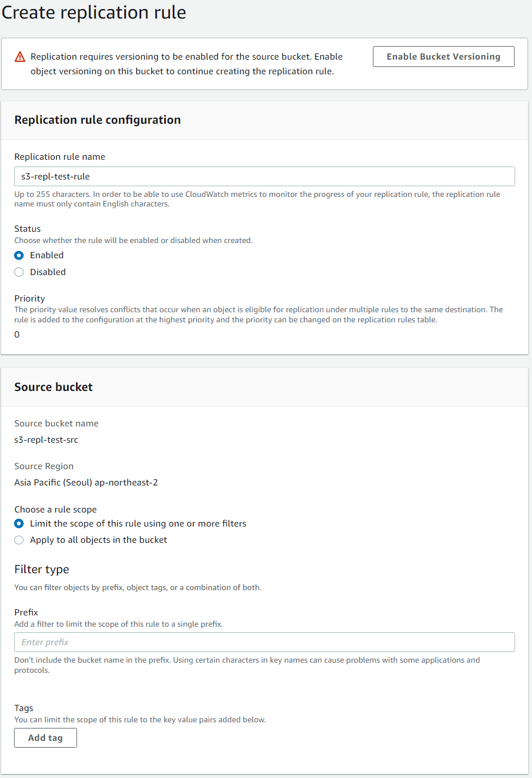The image size is (532, 778).
Task: Click the Replication rule configuration section heading
Action: [97, 120]
